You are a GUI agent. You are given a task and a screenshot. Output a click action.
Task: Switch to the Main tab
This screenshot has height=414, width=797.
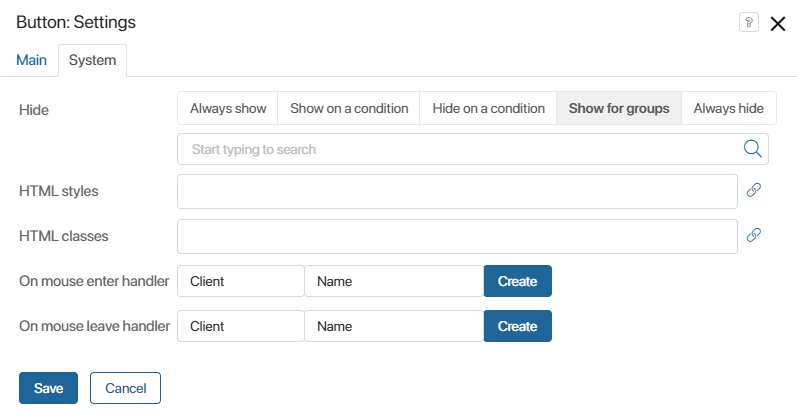(31, 60)
